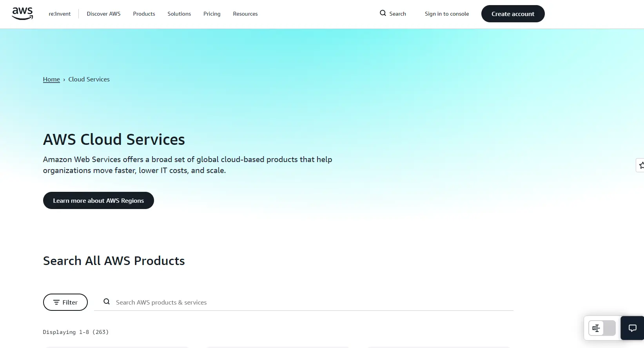This screenshot has width=644, height=348.
Task: Click the star feedback tab on right edge
Action: pyautogui.click(x=640, y=165)
